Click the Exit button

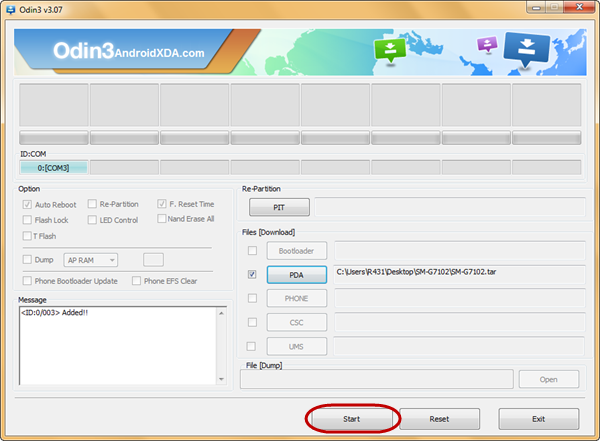[539, 419]
